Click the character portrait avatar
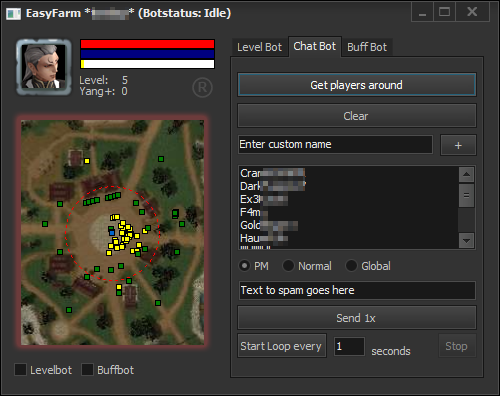This screenshot has width=500, height=396. 44,67
